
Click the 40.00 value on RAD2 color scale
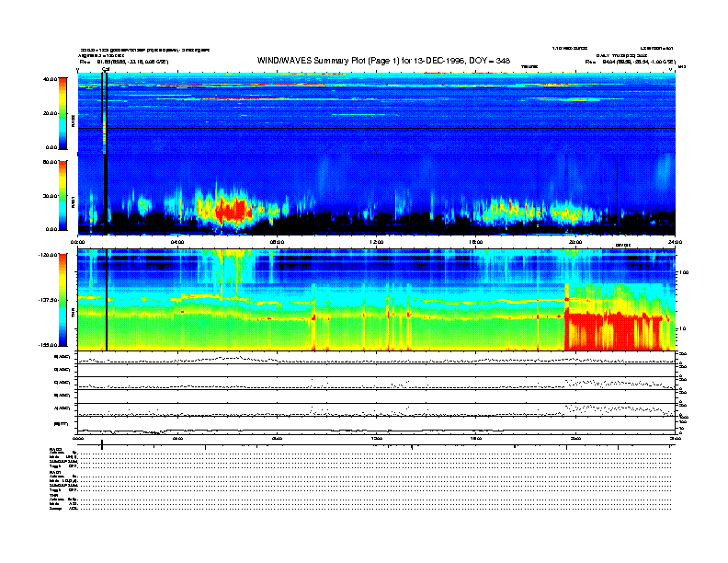tap(51, 79)
